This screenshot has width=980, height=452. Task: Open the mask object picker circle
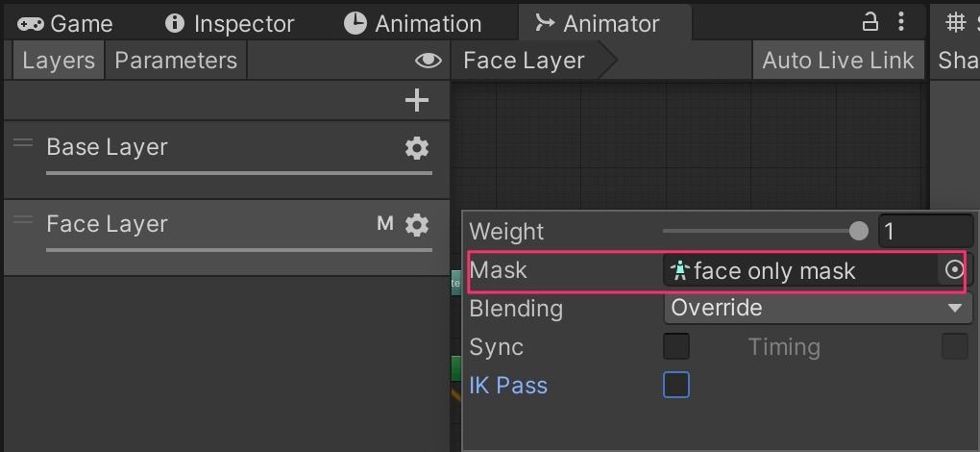954,270
